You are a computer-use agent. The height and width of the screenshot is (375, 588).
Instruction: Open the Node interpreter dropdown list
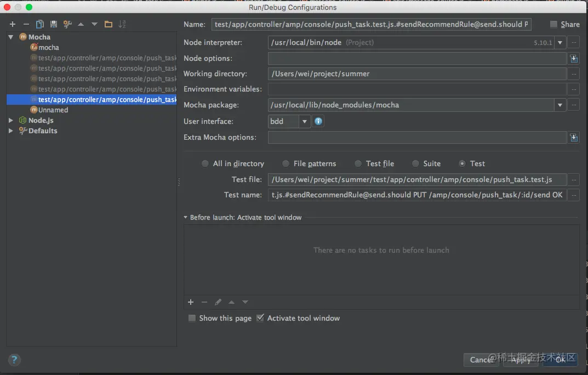pos(560,42)
